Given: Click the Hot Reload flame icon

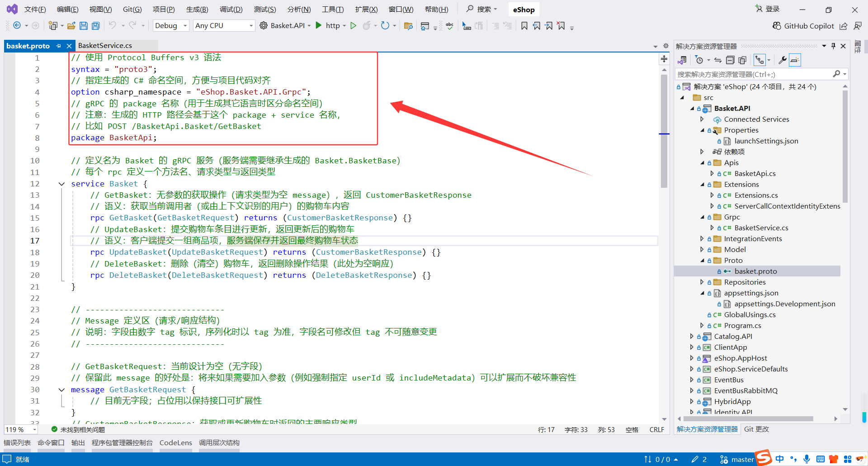Looking at the screenshot, I should [367, 26].
